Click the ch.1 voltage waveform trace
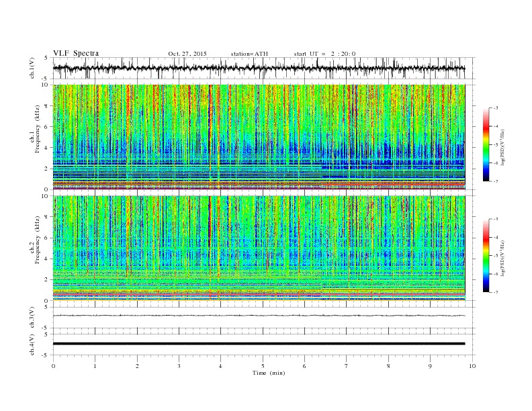The height and width of the screenshot is (411, 532). pyautogui.click(x=259, y=68)
